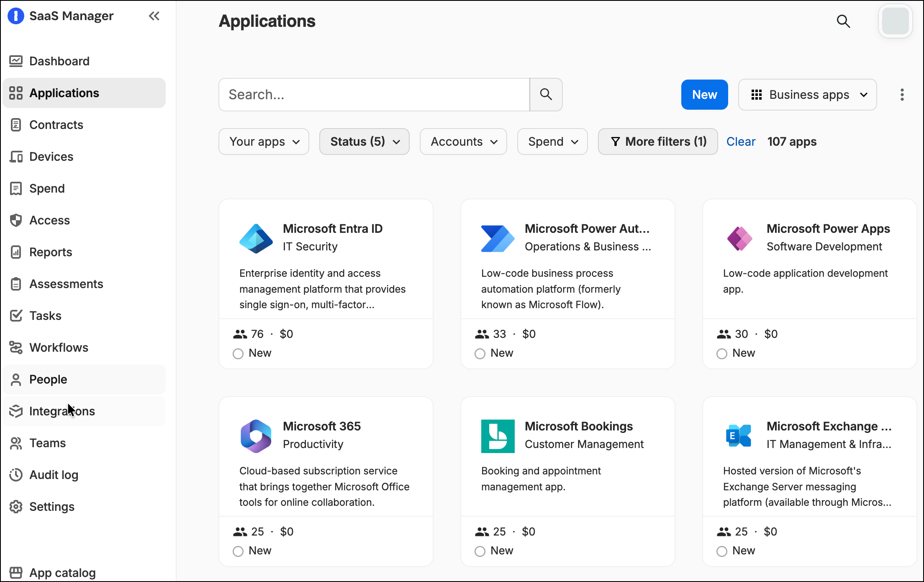Viewport: 924px width, 582px height.
Task: Click the Microsoft Entra ID logo
Action: click(256, 239)
